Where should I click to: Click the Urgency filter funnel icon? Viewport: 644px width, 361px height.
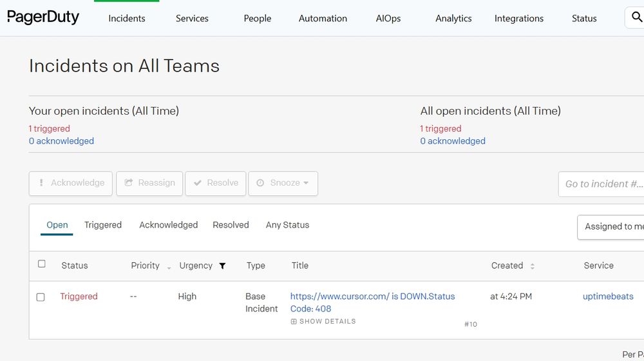(x=222, y=266)
